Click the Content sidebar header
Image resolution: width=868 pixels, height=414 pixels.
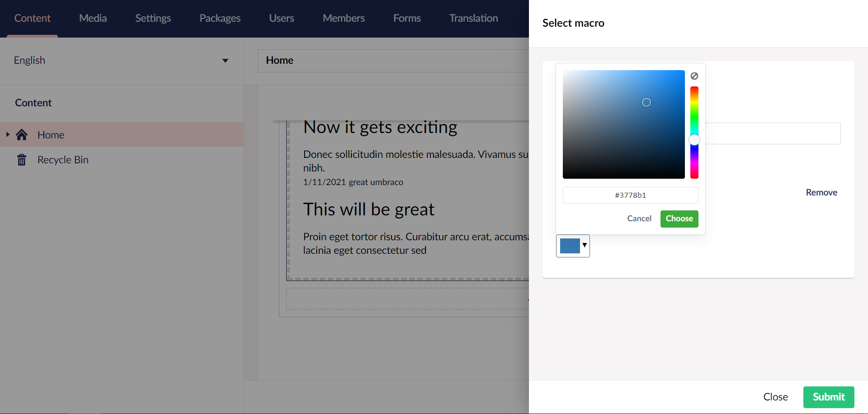[x=33, y=103]
